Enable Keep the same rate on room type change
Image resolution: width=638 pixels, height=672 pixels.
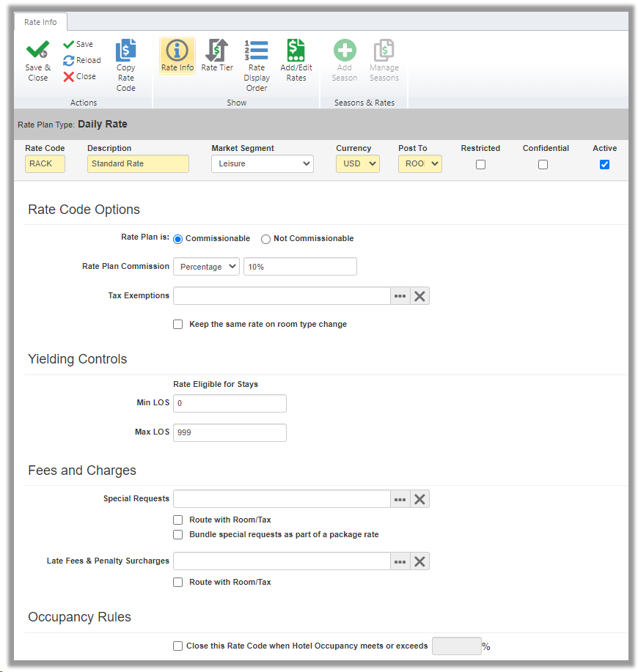pyautogui.click(x=178, y=325)
